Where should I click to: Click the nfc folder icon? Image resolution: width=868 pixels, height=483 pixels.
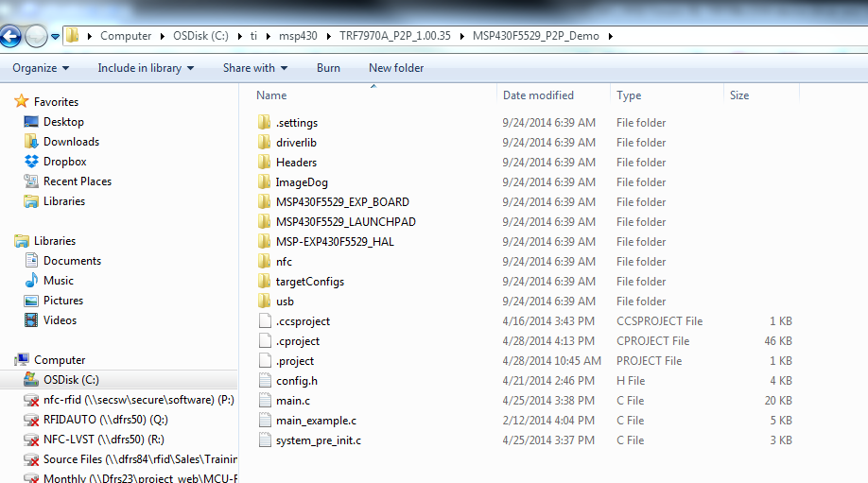pyautogui.click(x=265, y=261)
